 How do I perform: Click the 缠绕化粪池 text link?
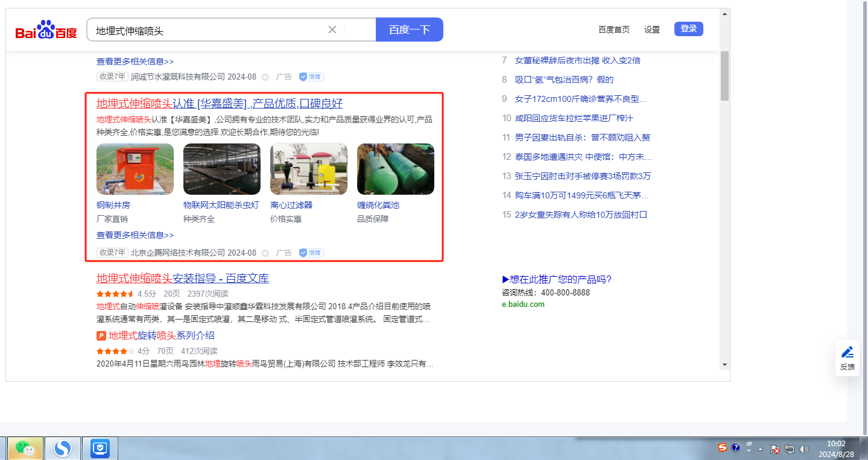[x=378, y=205]
